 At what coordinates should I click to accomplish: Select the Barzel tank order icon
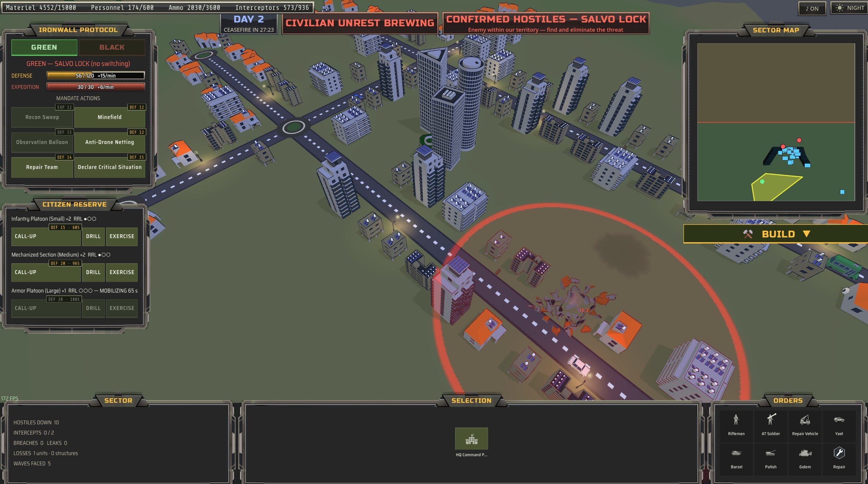[736, 459]
